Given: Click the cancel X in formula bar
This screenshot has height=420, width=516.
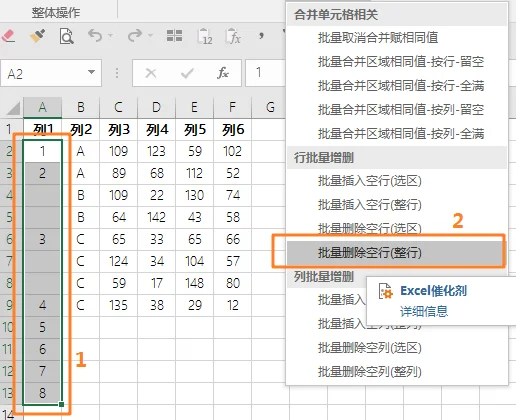Looking at the screenshot, I should [x=151, y=73].
